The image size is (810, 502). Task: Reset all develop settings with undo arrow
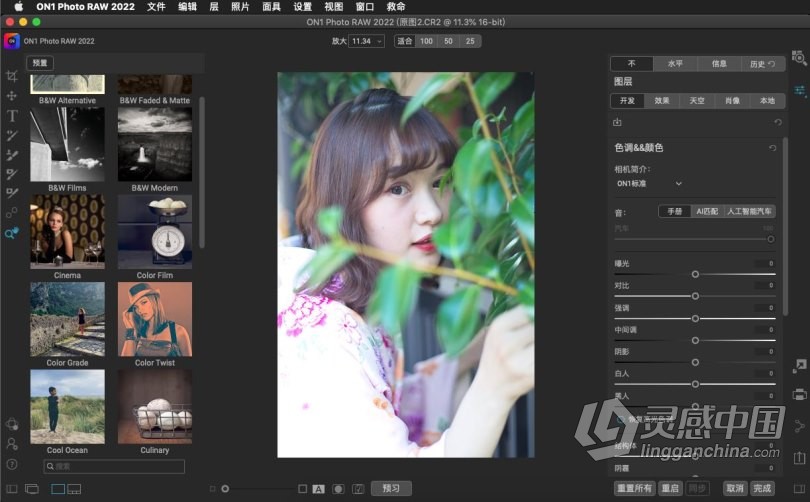pyautogui.click(x=778, y=122)
